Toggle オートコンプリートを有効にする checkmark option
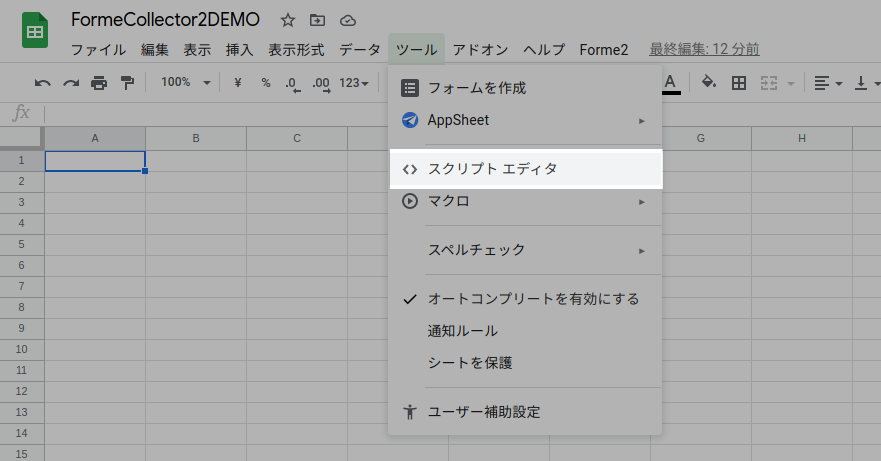This screenshot has height=461, width=881. [532, 298]
